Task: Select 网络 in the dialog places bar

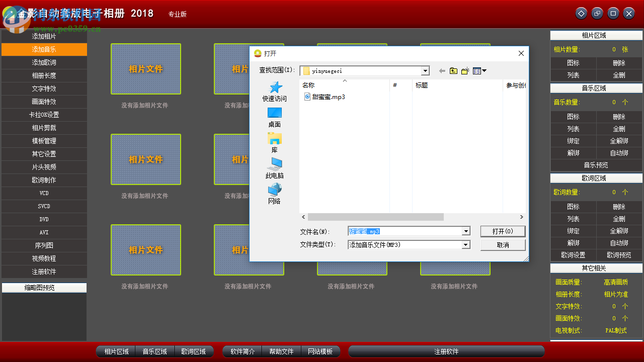Action: pyautogui.click(x=274, y=195)
